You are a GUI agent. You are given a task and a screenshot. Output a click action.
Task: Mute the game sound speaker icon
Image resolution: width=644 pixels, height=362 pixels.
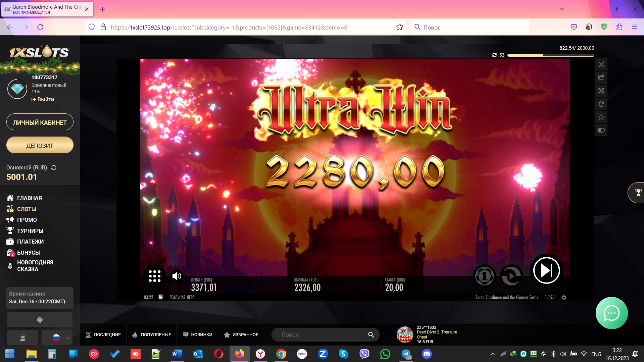coord(177,276)
